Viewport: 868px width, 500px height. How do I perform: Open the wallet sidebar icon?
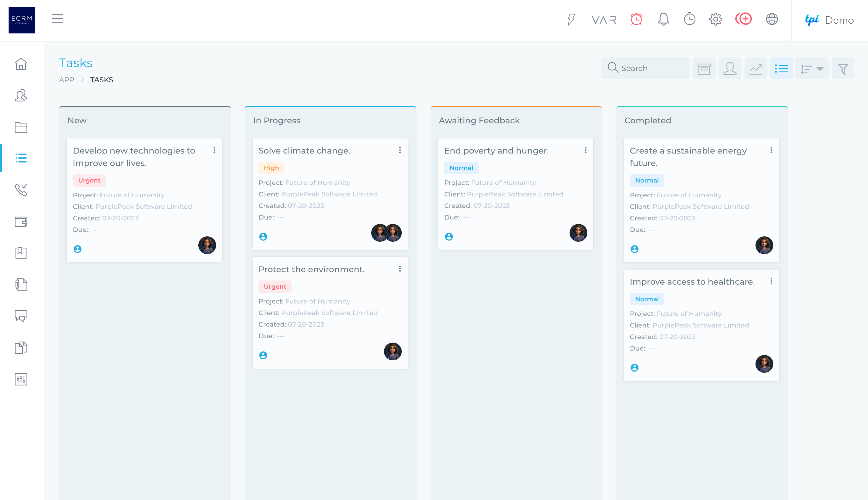[21, 222]
